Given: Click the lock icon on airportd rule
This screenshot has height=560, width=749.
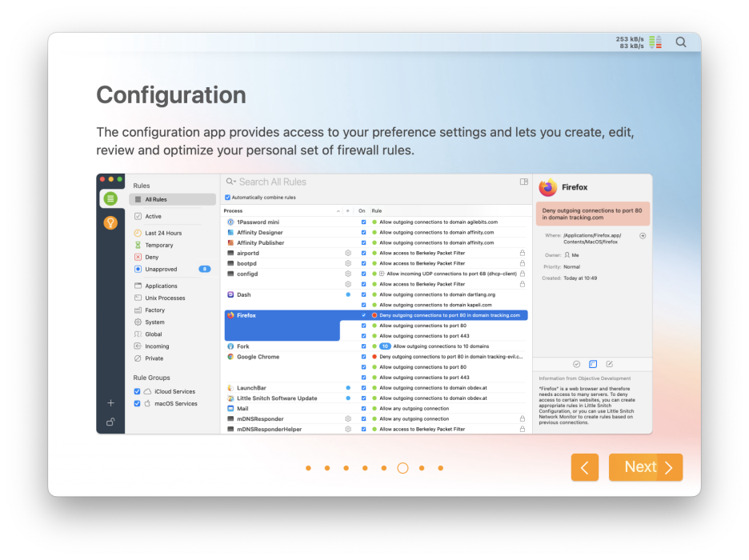Looking at the screenshot, I should click(522, 253).
